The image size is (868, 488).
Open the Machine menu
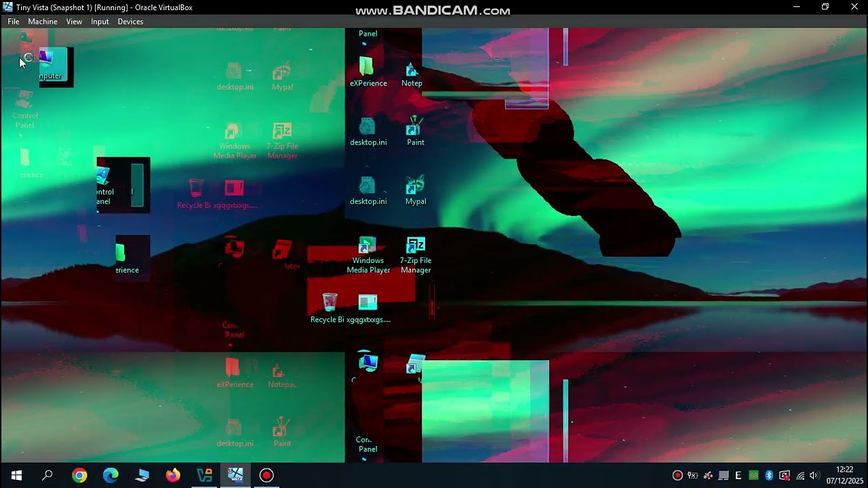click(x=43, y=22)
